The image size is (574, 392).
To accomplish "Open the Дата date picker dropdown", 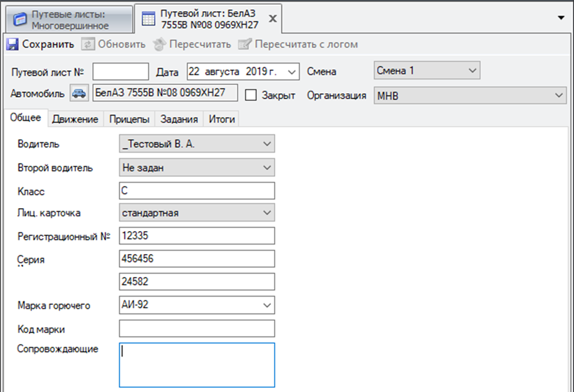I will coord(292,72).
